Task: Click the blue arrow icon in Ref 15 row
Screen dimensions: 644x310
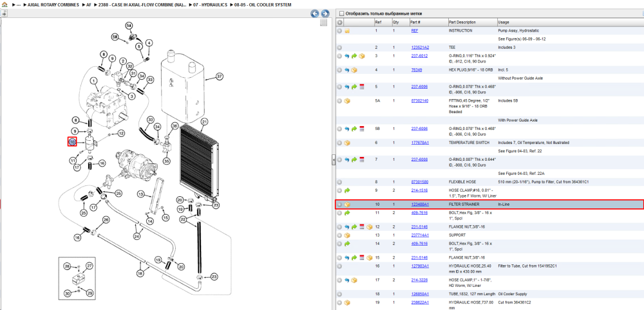Action: click(x=347, y=258)
